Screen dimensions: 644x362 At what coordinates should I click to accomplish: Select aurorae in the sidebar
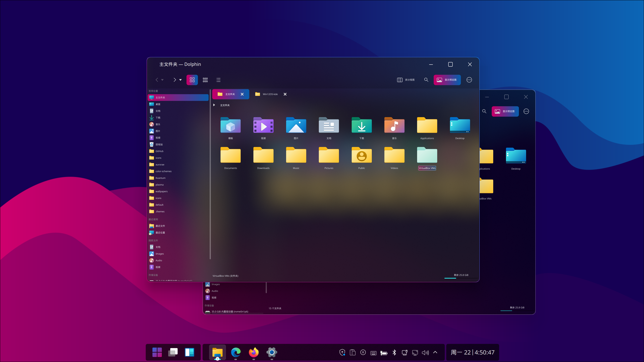coord(178,165)
